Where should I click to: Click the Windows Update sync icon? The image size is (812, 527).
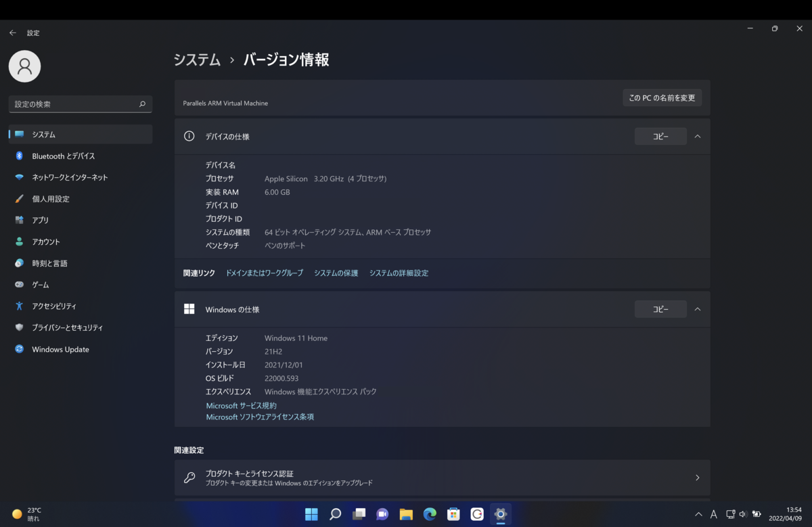click(19, 349)
